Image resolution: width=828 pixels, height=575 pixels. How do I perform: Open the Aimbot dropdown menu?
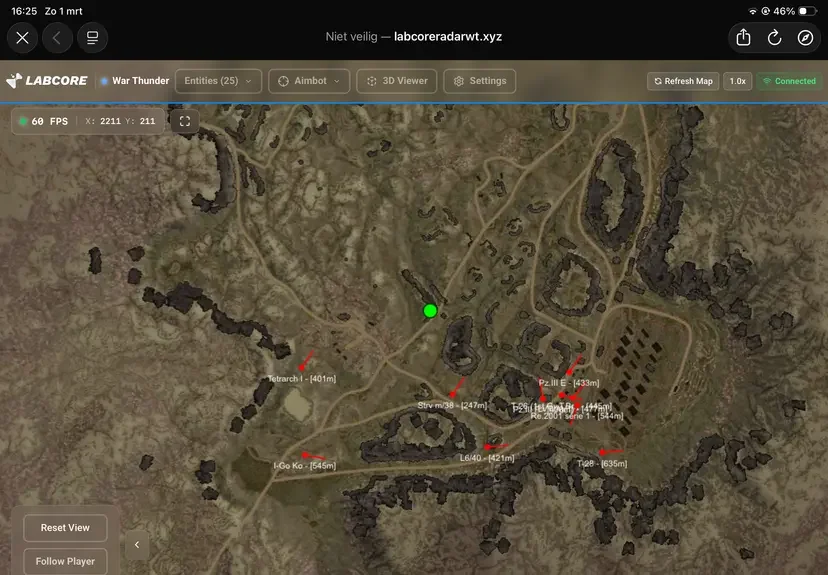coord(309,81)
